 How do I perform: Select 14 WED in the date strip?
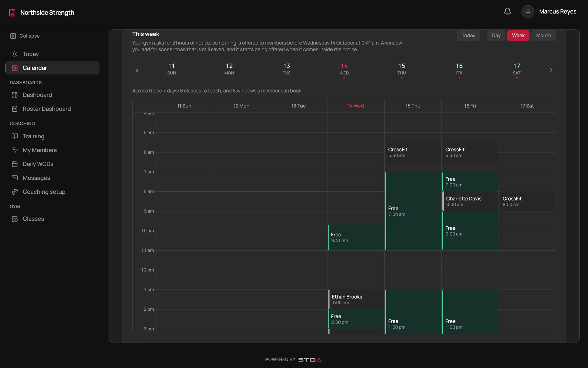click(x=344, y=70)
